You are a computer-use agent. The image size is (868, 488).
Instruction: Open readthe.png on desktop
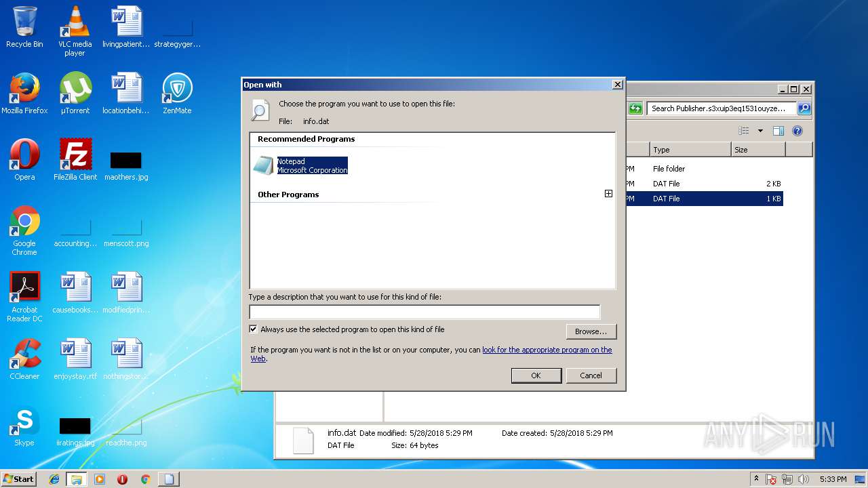126,432
